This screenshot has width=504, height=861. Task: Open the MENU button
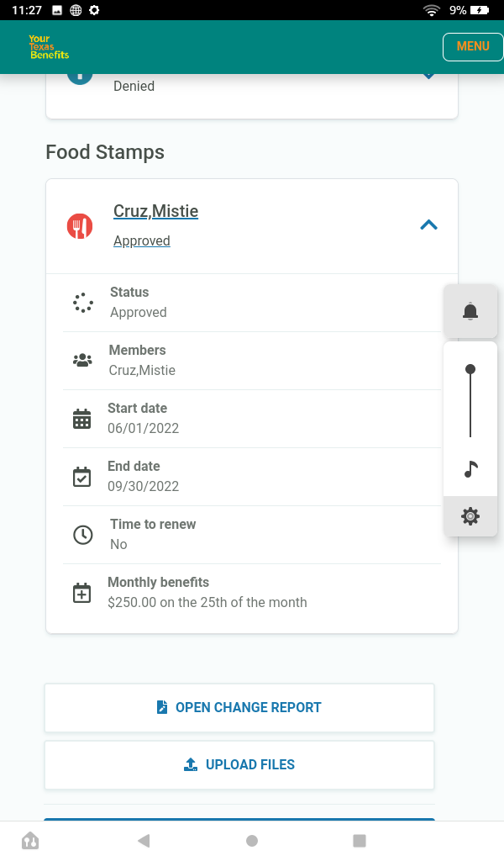pyautogui.click(x=473, y=47)
